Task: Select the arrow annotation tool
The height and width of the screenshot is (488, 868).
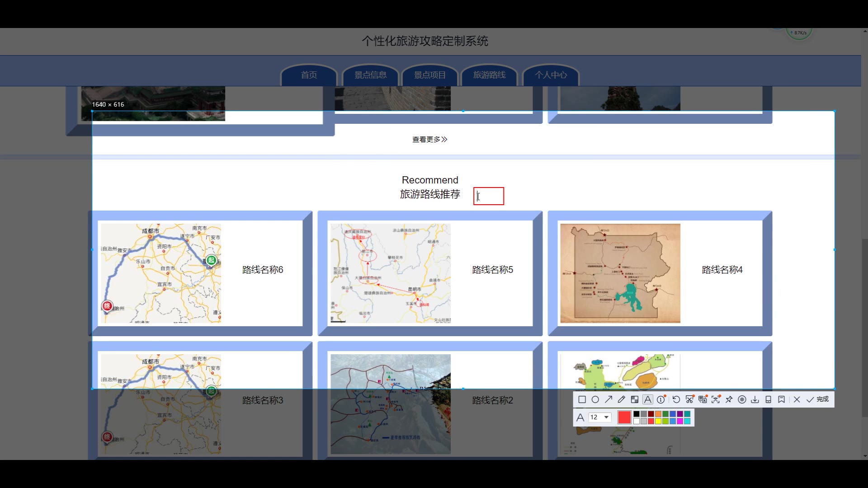Action: tap(609, 399)
